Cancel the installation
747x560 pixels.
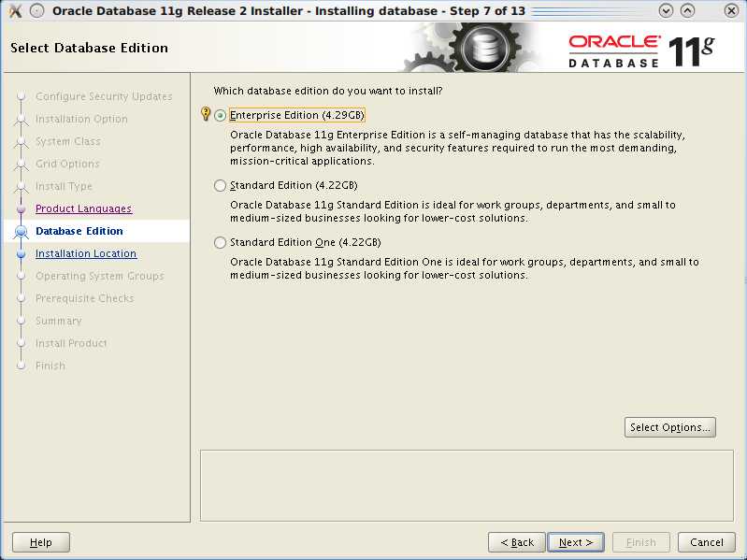tap(707, 542)
